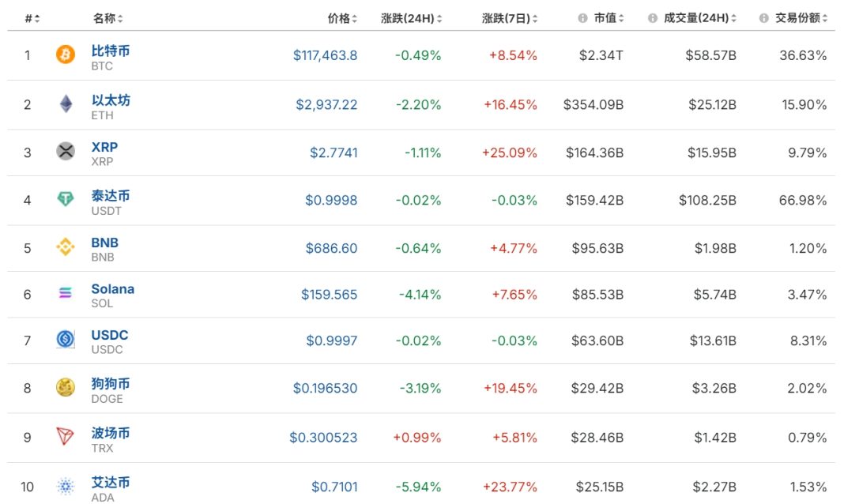Click the TRX price $0.300523
844x504 pixels.
323,438
